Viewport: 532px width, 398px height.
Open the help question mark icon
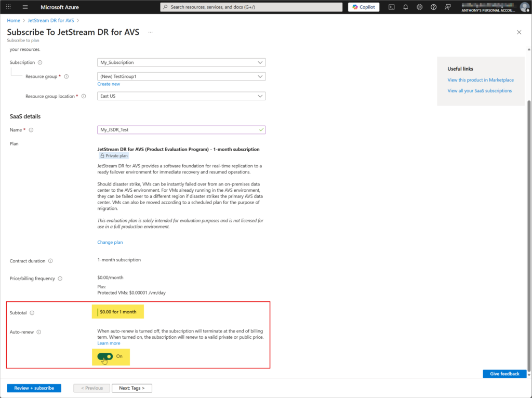[433, 7]
